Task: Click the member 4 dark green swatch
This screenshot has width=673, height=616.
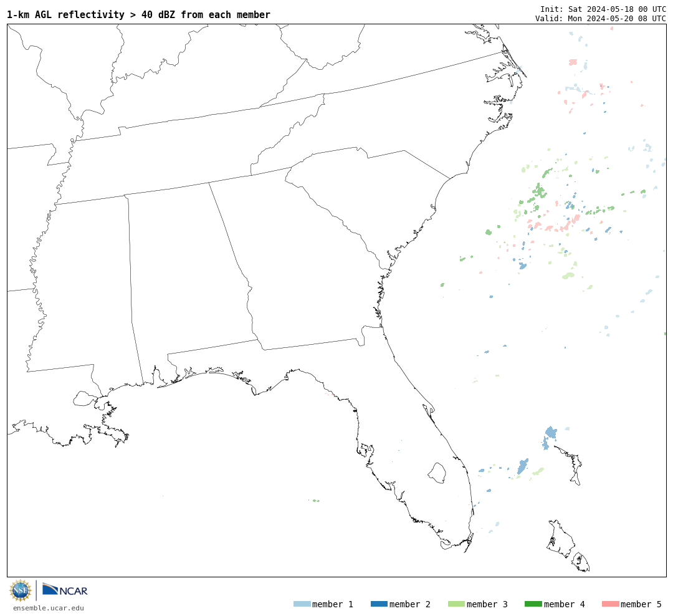Action: [533, 604]
